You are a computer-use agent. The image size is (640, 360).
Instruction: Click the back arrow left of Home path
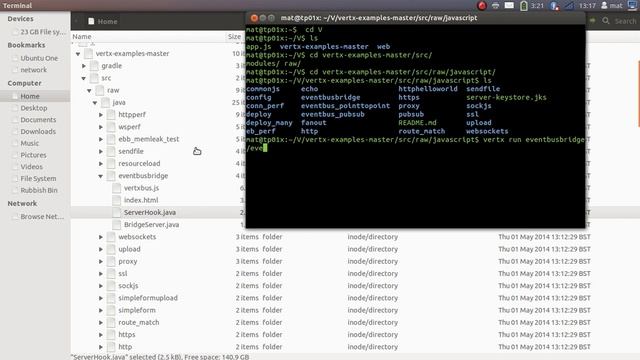coord(77,21)
